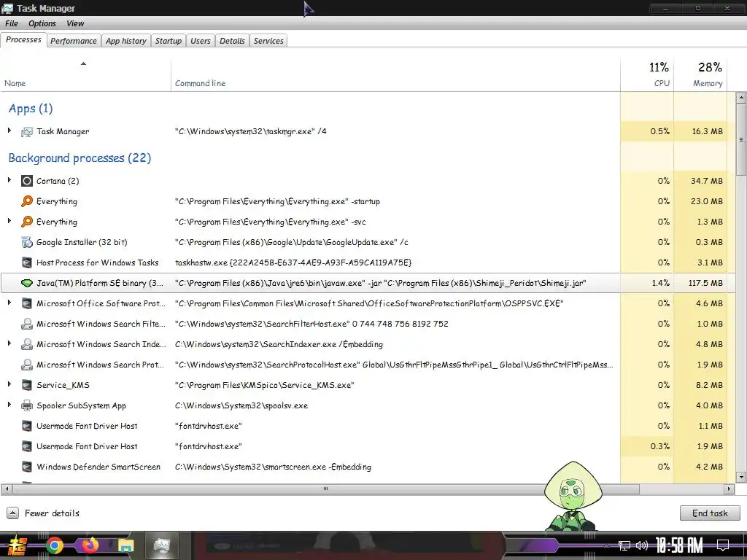Select the spoolsv.exe command line text
The width and height of the screenshot is (747, 560).
(x=241, y=405)
